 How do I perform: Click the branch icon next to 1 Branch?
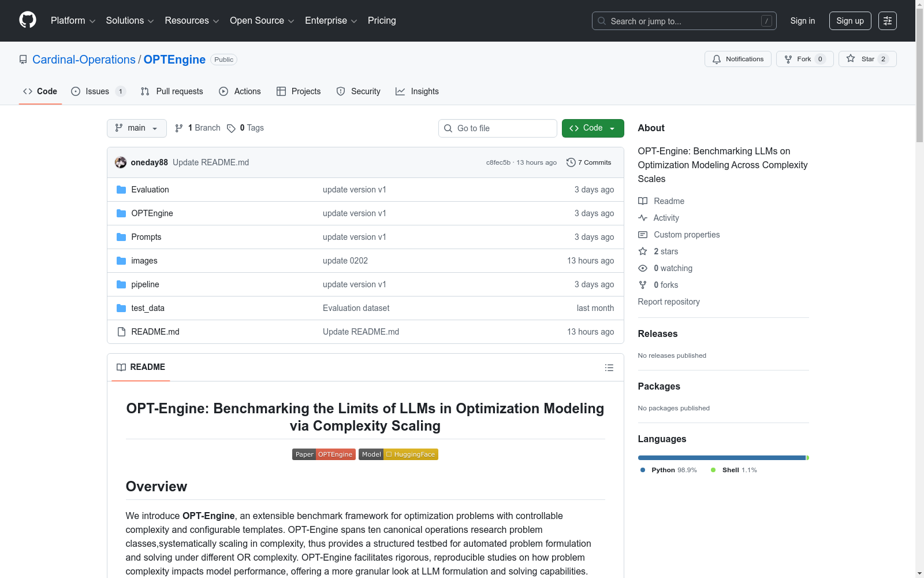coord(179,128)
